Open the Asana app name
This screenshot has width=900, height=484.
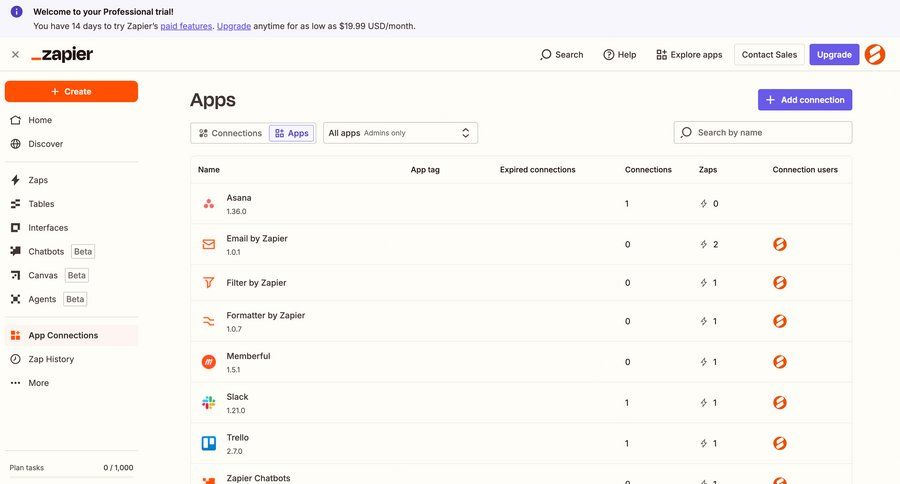(x=239, y=198)
